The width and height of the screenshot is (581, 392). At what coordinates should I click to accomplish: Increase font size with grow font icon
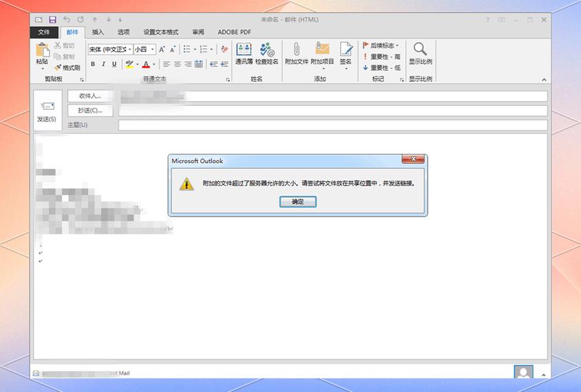pyautogui.click(x=162, y=50)
